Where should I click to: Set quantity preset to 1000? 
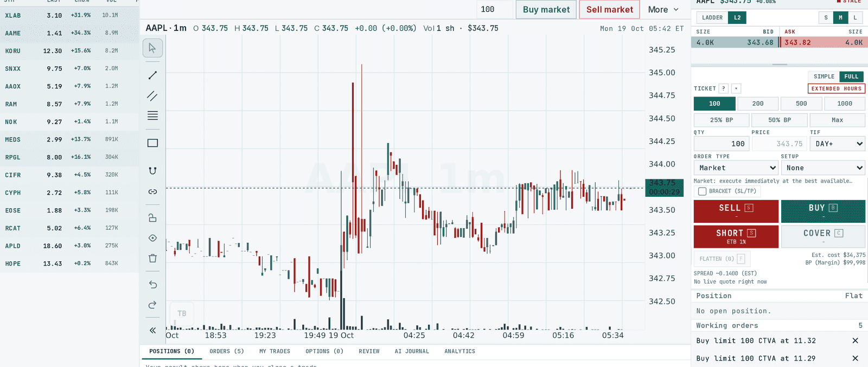point(845,104)
